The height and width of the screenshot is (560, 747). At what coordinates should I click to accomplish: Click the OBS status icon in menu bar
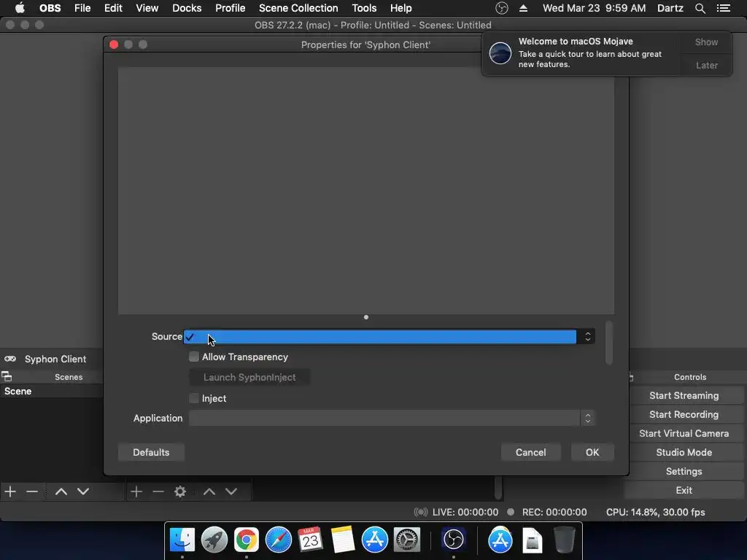(x=502, y=8)
